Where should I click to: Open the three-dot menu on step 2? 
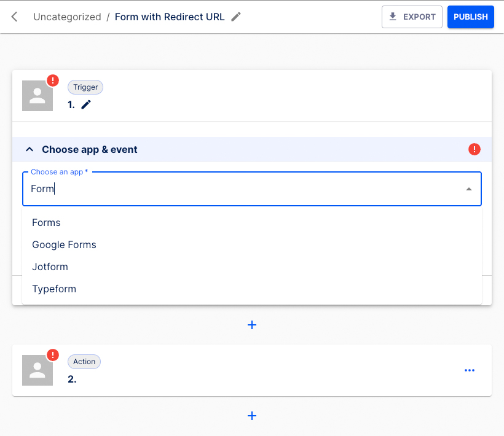point(470,370)
